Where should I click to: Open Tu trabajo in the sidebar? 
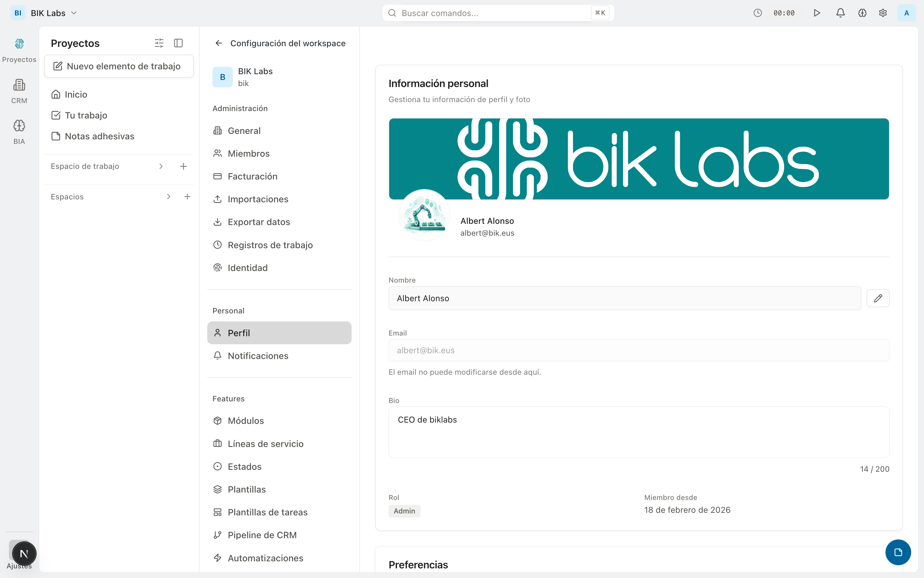coord(119,116)
